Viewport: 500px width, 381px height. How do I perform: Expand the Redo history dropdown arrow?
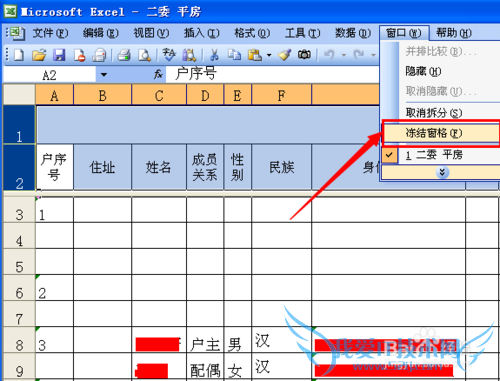(373, 55)
